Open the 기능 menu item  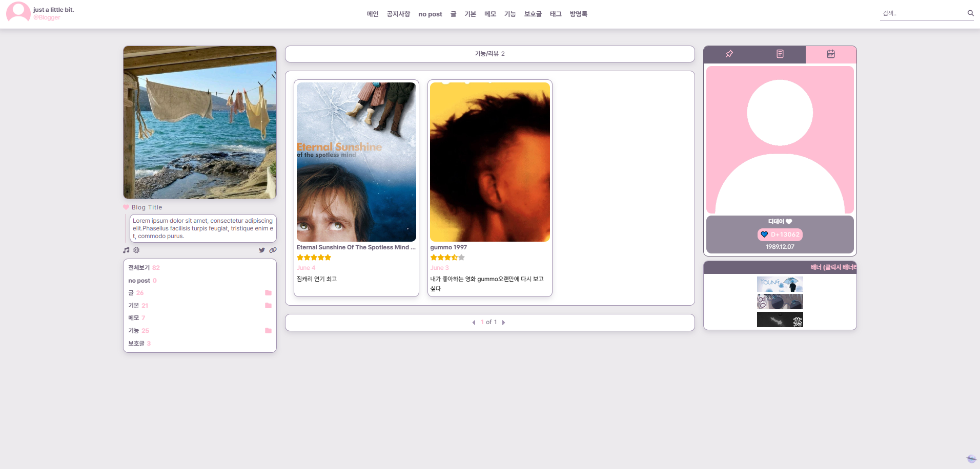[x=510, y=14]
